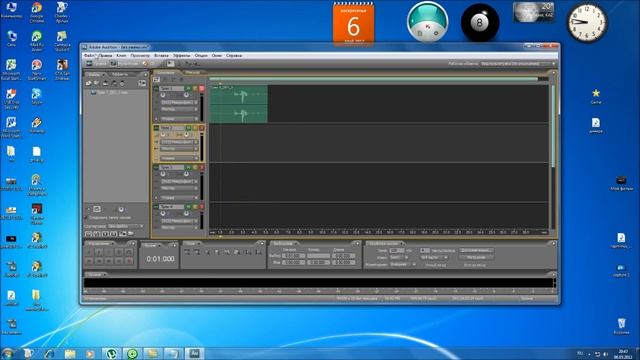
Task: Click Zoom to Selection icon
Action: [218, 252]
